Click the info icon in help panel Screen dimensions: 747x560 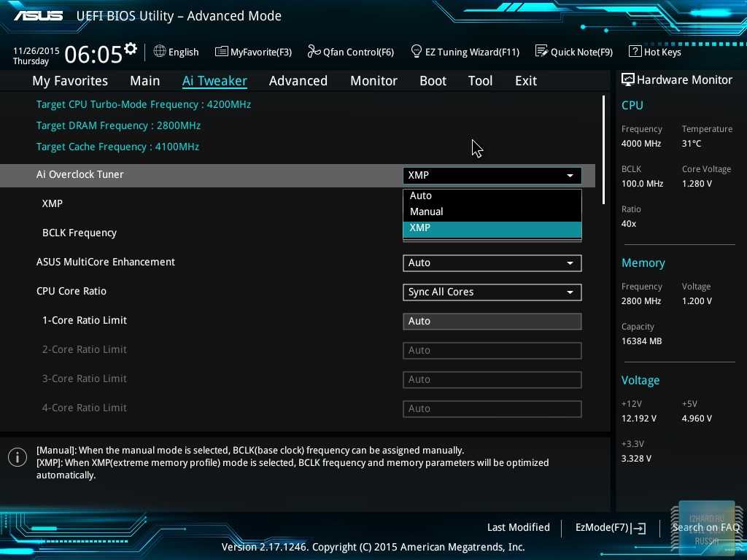click(18, 457)
